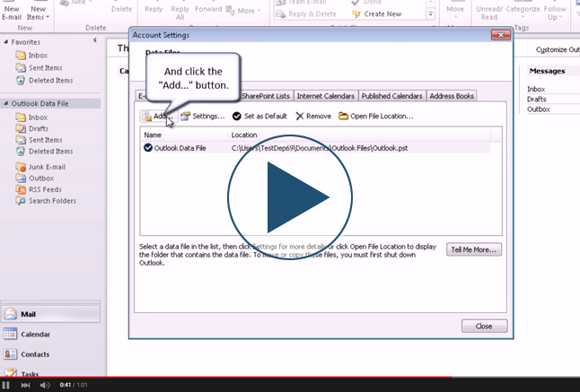Play video using large center play button

[290, 197]
